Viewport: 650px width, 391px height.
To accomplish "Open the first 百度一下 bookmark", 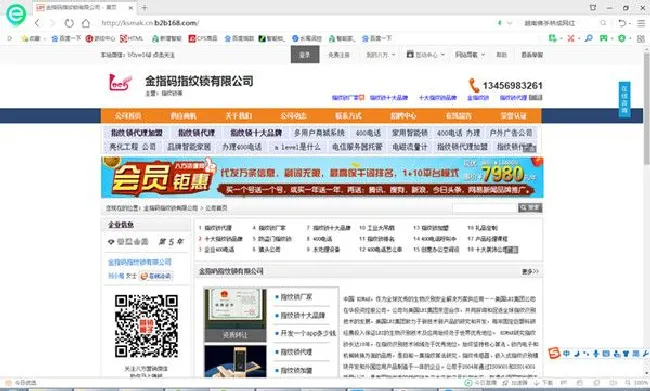I will pyautogui.click(x=66, y=39).
